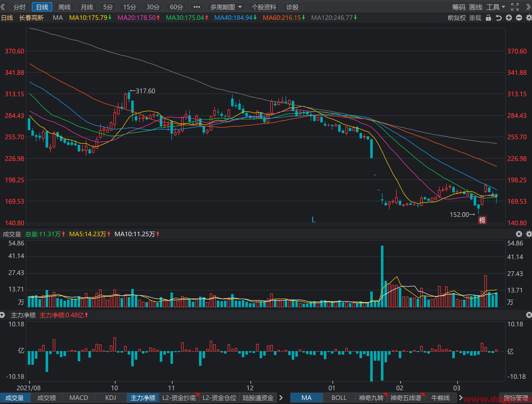The width and height of the screenshot is (532, 404).
Task: Close the 成交量 volume panel
Action: click(519, 234)
